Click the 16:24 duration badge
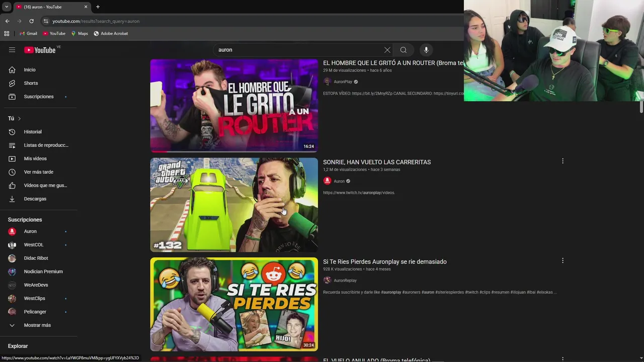644x362 pixels. coord(308,146)
